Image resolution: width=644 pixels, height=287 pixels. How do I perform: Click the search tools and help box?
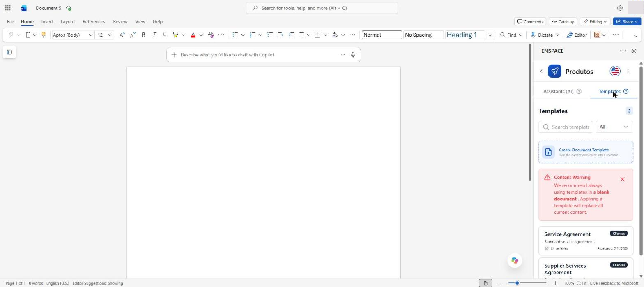322,8
